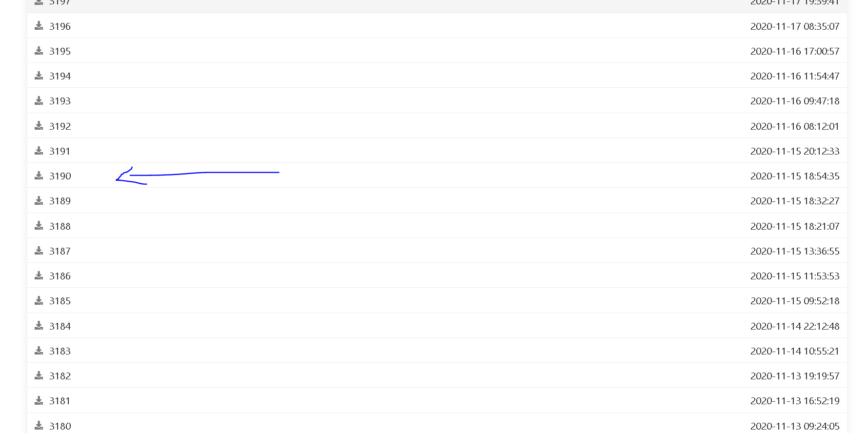Viewport: 868px width, 433px height.
Task: Click the download icon for build 3195
Action: (39, 51)
